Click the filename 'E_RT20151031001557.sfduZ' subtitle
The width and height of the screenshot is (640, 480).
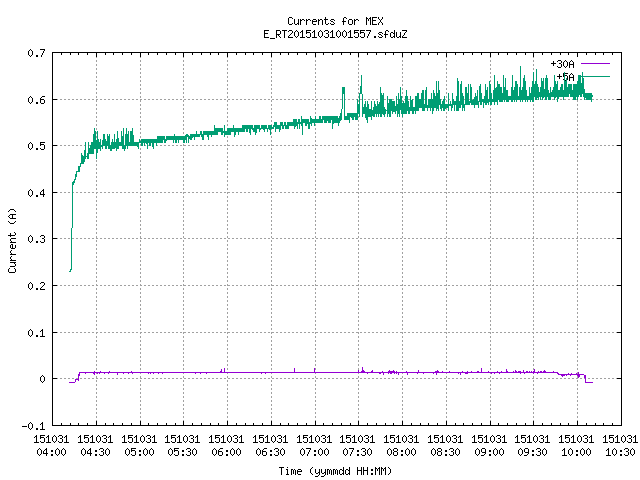(335, 34)
